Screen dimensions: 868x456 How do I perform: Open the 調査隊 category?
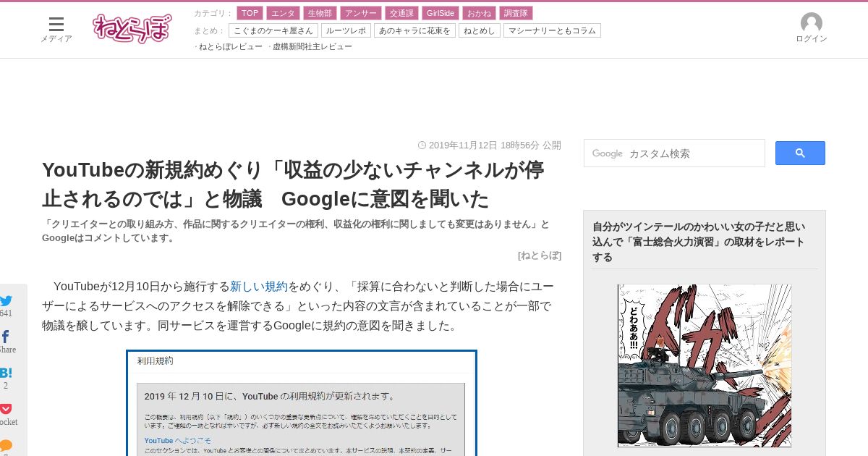coord(516,13)
